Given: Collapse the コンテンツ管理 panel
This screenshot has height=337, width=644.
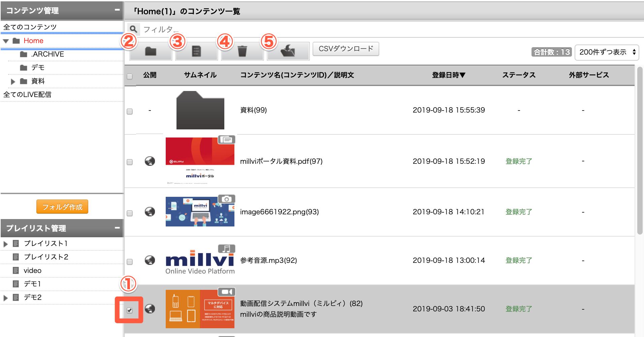Looking at the screenshot, I should pos(117,10).
